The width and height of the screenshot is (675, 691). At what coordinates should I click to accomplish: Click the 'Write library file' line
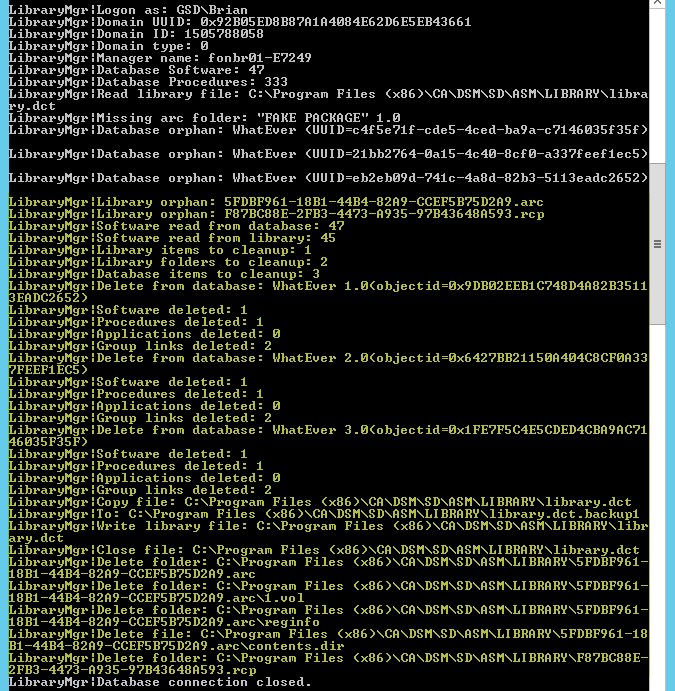tap(328, 532)
